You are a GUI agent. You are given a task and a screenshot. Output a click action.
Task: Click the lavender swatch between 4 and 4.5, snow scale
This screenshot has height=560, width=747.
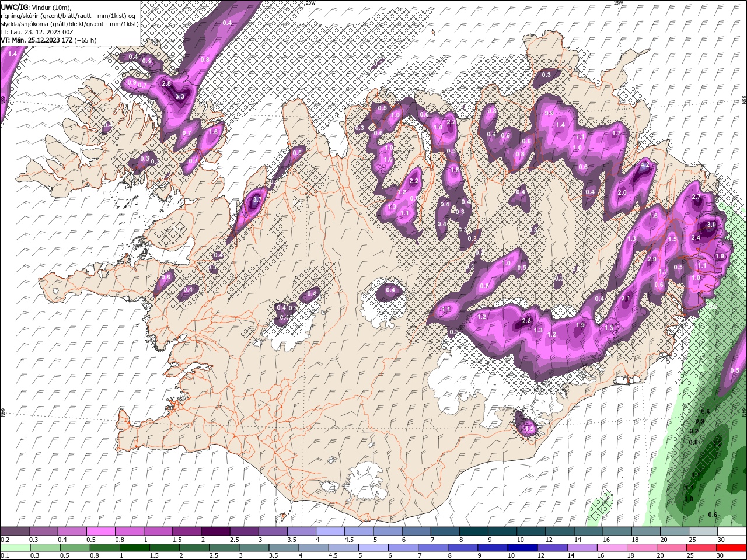coord(330,531)
